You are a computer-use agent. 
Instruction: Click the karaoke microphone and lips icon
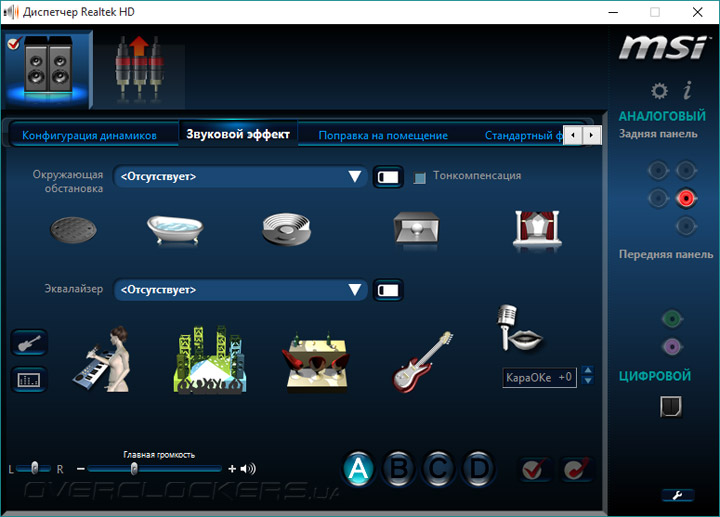[x=519, y=328]
